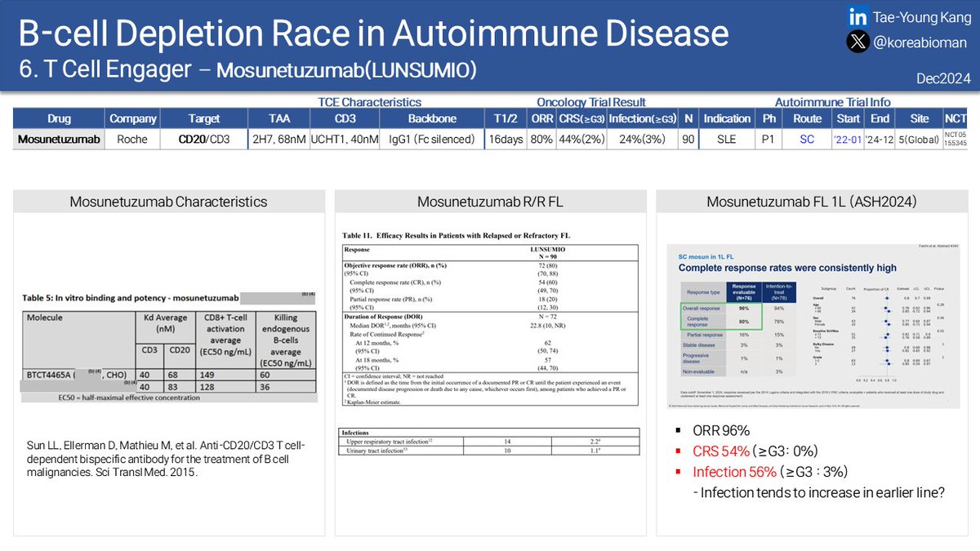
Task: Open the NCT05155345 trial identifier
Action: [955, 140]
